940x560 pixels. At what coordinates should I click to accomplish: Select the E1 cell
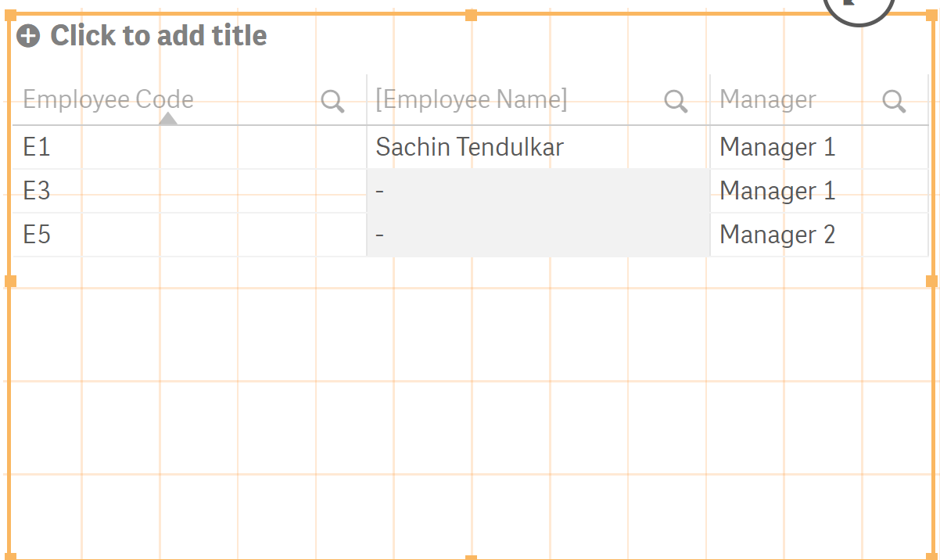pyautogui.click(x=37, y=147)
